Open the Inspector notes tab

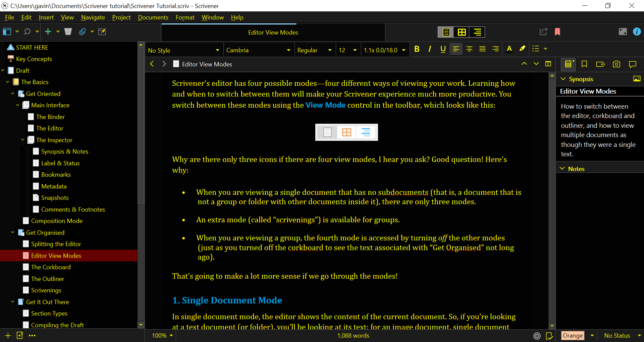pyautogui.click(x=568, y=64)
